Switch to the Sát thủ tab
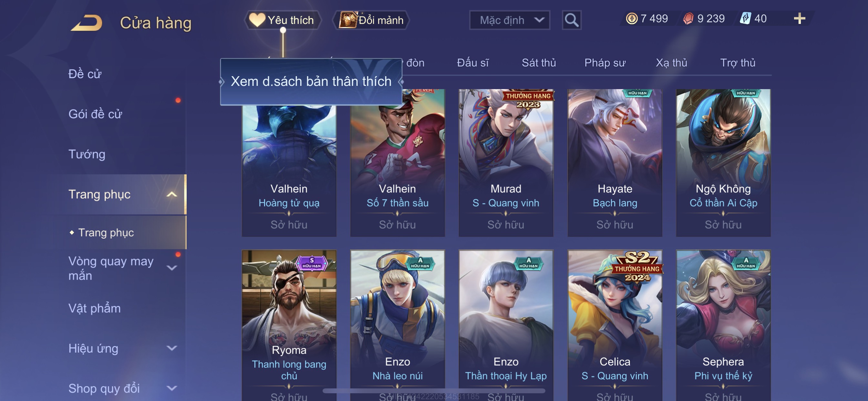The height and width of the screenshot is (401, 868). (539, 63)
